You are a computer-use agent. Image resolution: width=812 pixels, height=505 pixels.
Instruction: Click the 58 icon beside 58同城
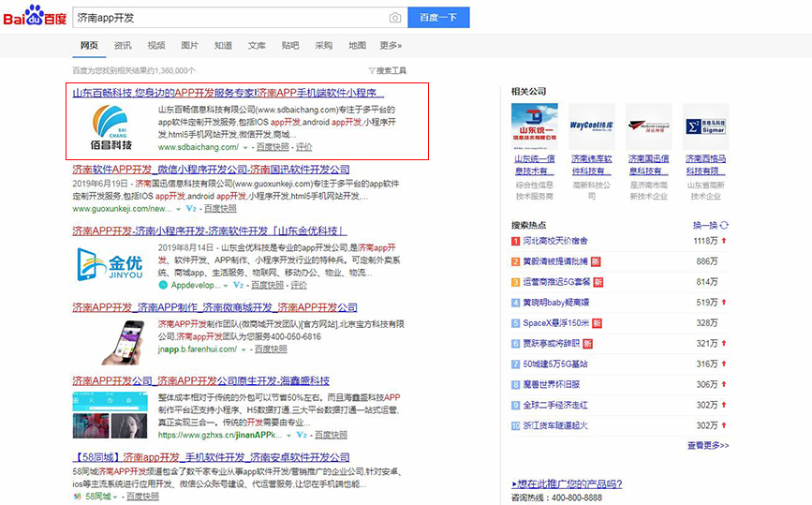(78, 497)
